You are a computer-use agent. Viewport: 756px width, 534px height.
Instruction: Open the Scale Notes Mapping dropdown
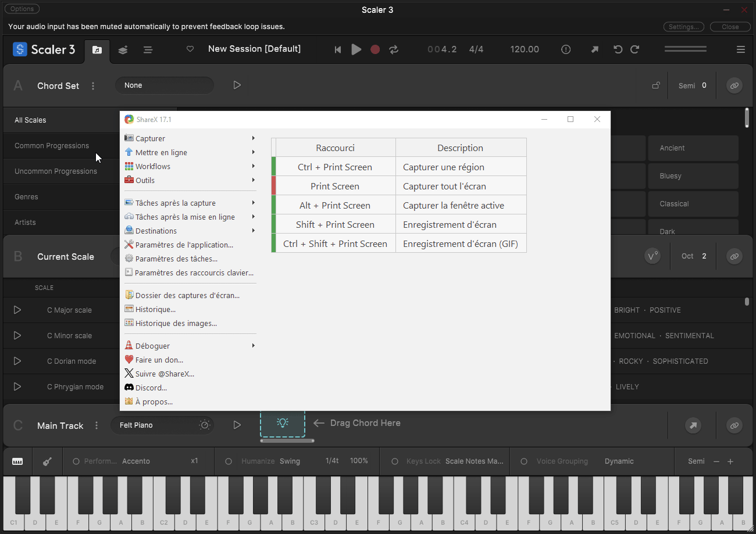475,461
